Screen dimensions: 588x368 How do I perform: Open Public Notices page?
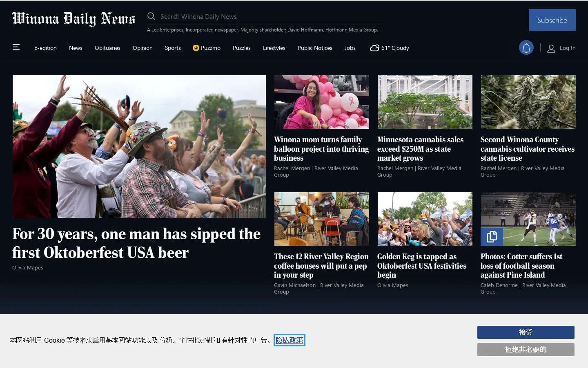point(315,48)
